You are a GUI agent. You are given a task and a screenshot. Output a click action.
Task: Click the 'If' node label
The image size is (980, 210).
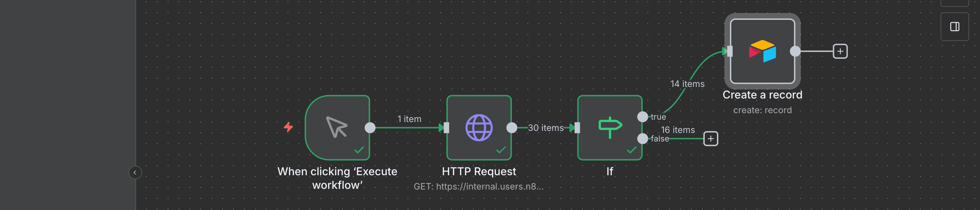click(x=609, y=171)
